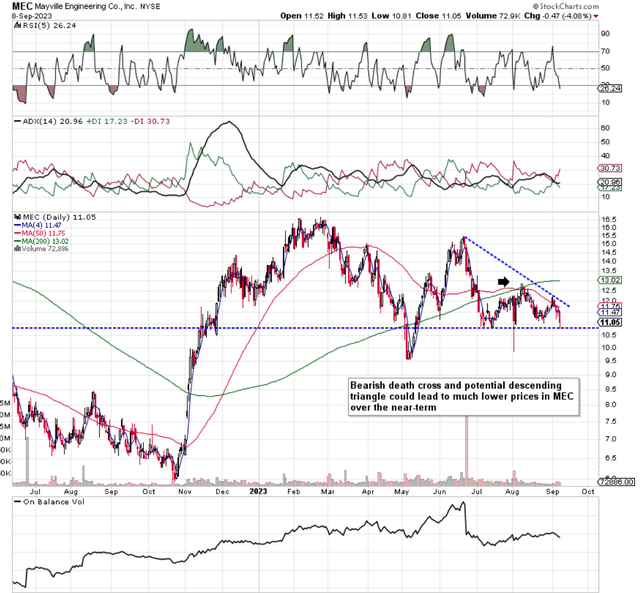
Task: Click the small icon beside RSI(5) label
Action: pyautogui.click(x=17, y=25)
